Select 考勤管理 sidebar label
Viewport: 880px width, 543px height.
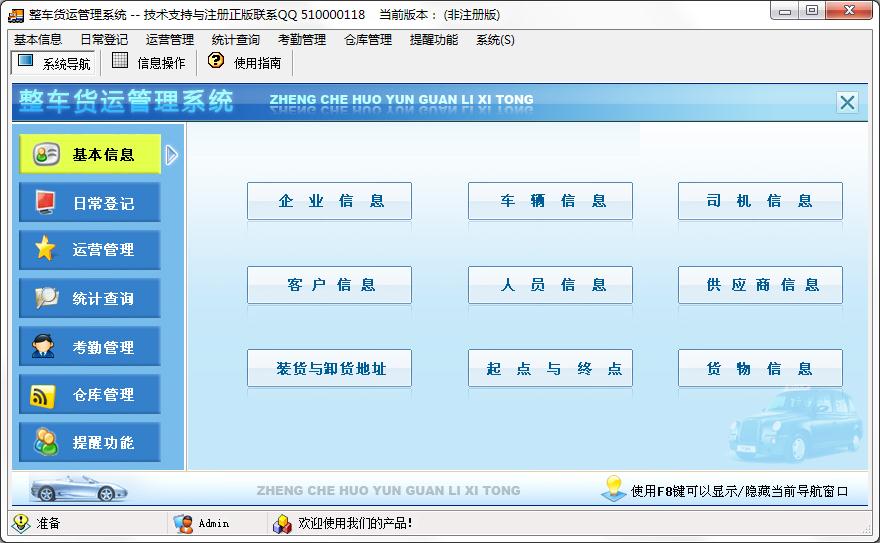[x=103, y=347]
